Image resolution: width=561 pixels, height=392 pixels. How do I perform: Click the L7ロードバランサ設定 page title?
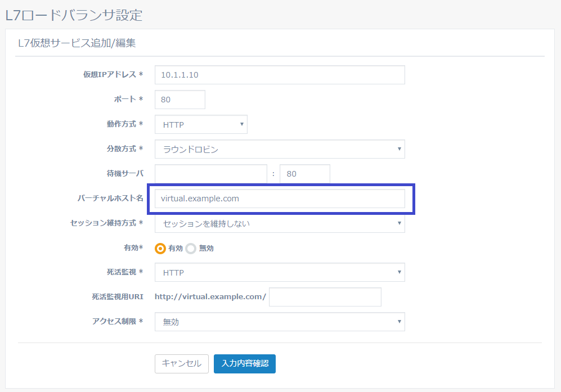click(x=74, y=15)
